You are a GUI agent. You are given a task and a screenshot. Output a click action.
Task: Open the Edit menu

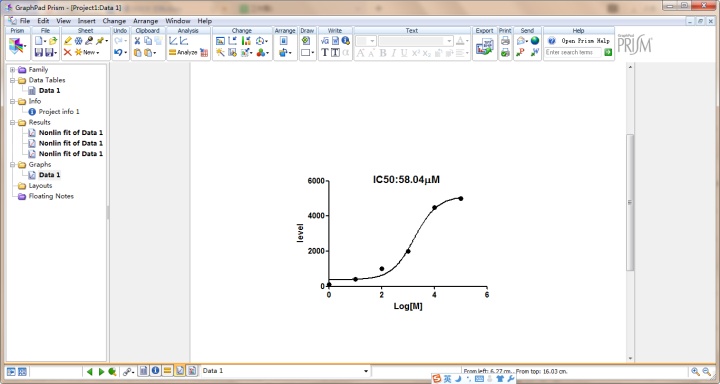click(43, 21)
